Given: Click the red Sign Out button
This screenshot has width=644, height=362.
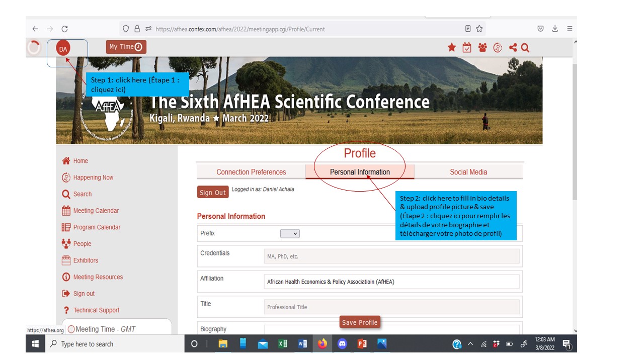Looking at the screenshot, I should click(213, 192).
